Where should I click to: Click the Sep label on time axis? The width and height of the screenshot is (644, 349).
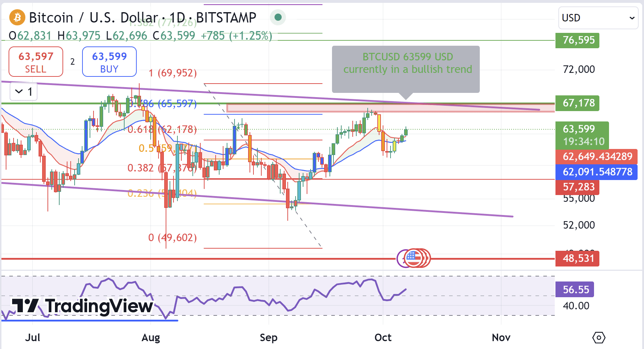click(x=268, y=338)
